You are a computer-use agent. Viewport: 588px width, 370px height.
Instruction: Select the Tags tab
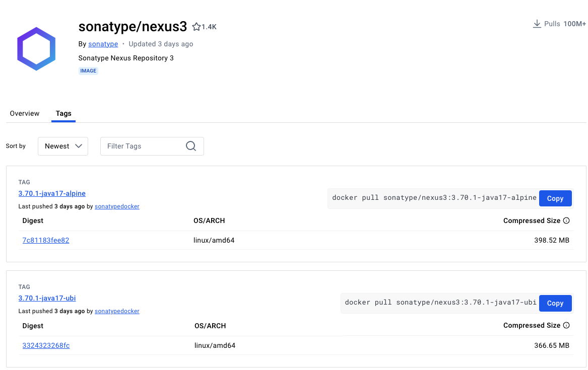(x=63, y=113)
